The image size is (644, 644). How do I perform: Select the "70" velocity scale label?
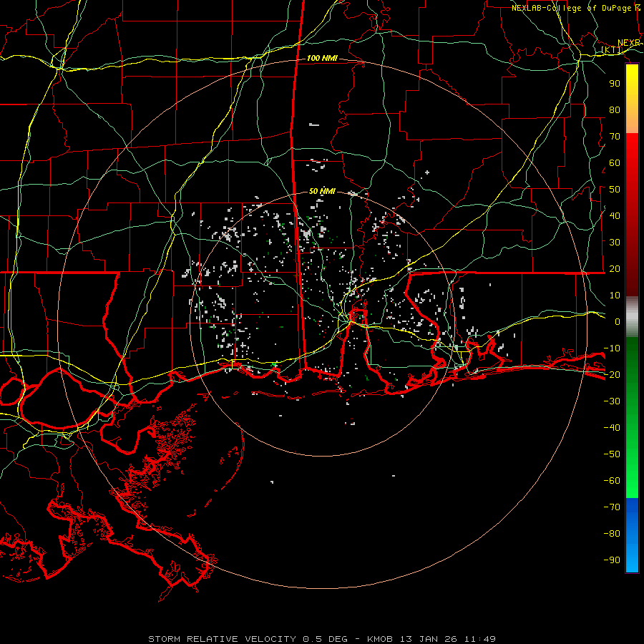(x=615, y=137)
